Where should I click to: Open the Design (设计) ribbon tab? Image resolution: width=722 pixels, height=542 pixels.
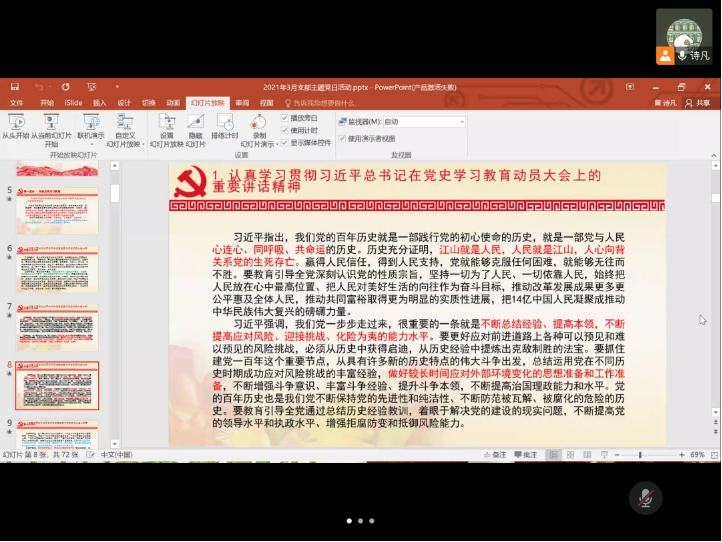click(124, 102)
